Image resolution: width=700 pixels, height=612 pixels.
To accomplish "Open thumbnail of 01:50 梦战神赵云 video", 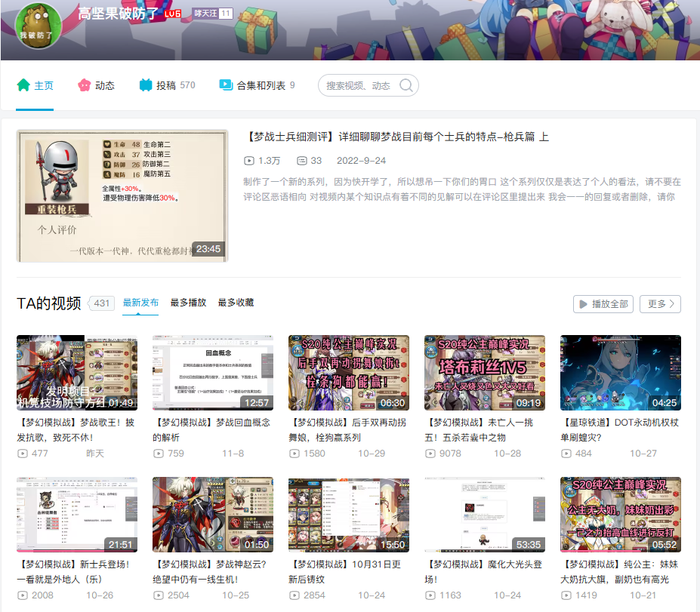I will 213,515.
